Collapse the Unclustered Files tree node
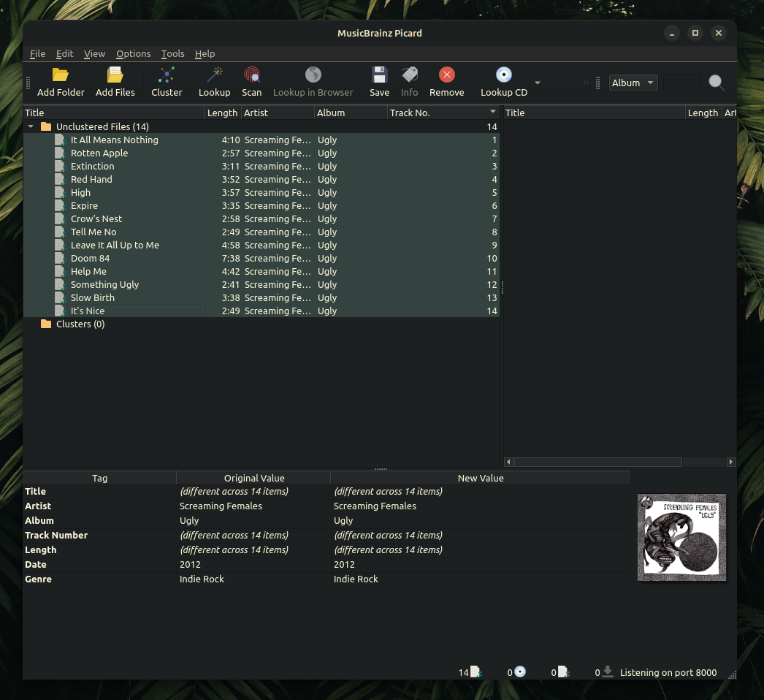This screenshot has height=700, width=764. pos(31,126)
